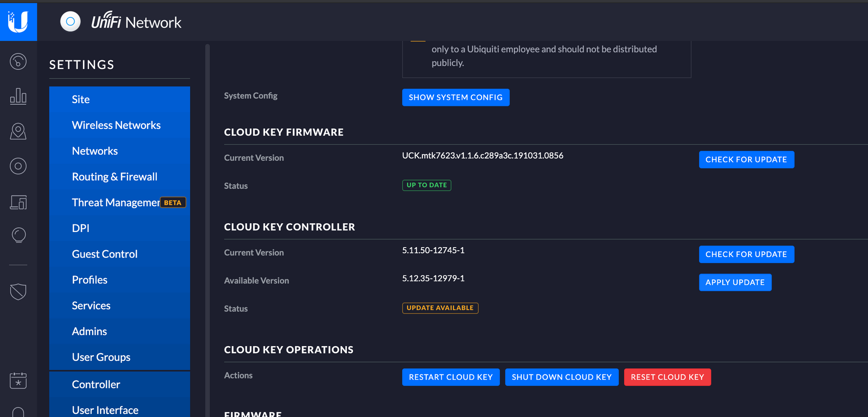Check for Cloud Key firmware update

point(746,159)
